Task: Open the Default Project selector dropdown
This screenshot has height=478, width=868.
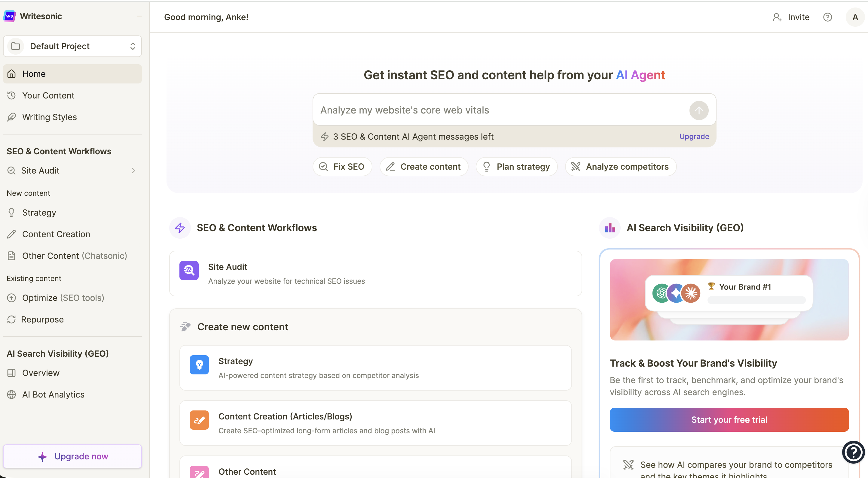Action: click(x=72, y=46)
